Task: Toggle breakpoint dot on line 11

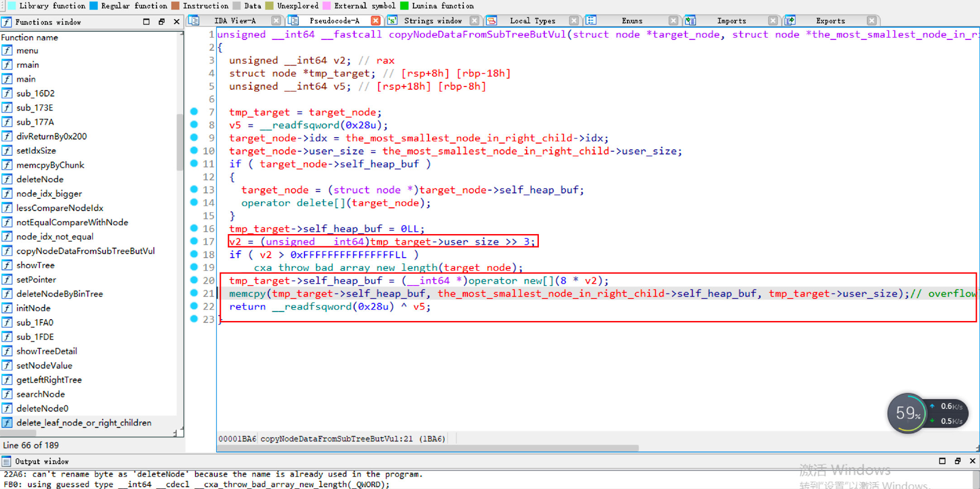Action: click(194, 163)
